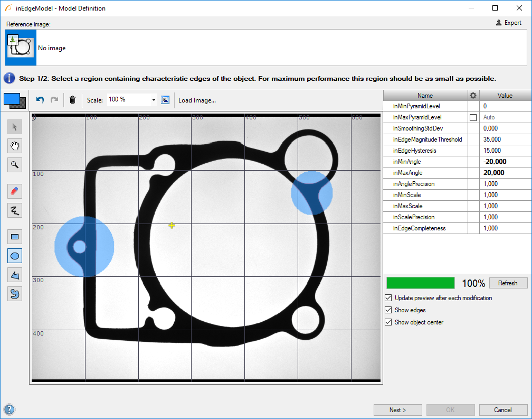
Task: Toggle inMaxPyramidLevel Auto checkbox
Action: pos(473,117)
